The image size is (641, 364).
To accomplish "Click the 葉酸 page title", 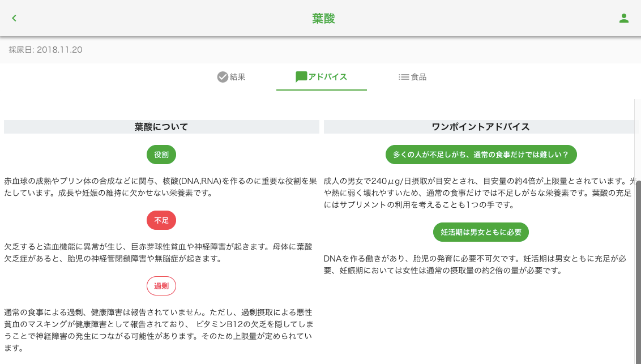I will pyautogui.click(x=323, y=19).
